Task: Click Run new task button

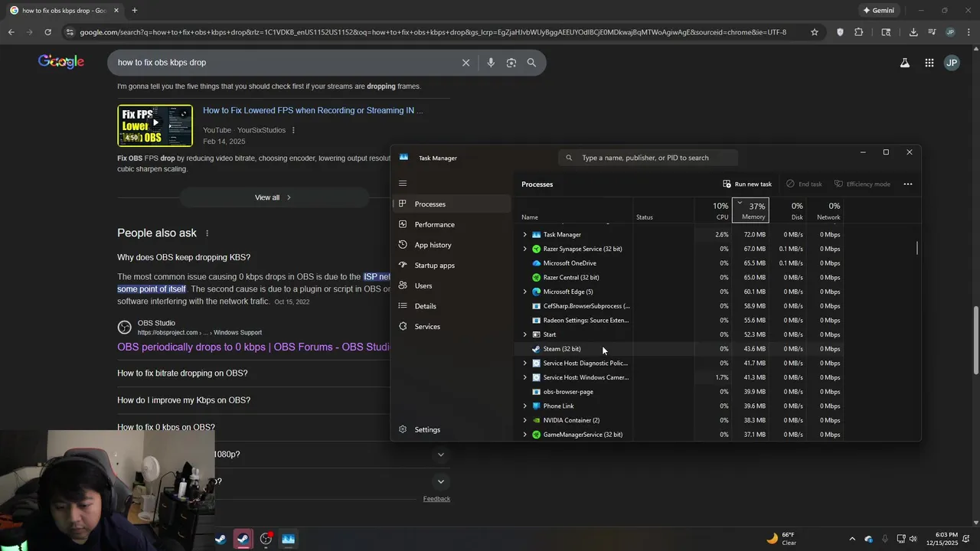Action: pos(747,184)
